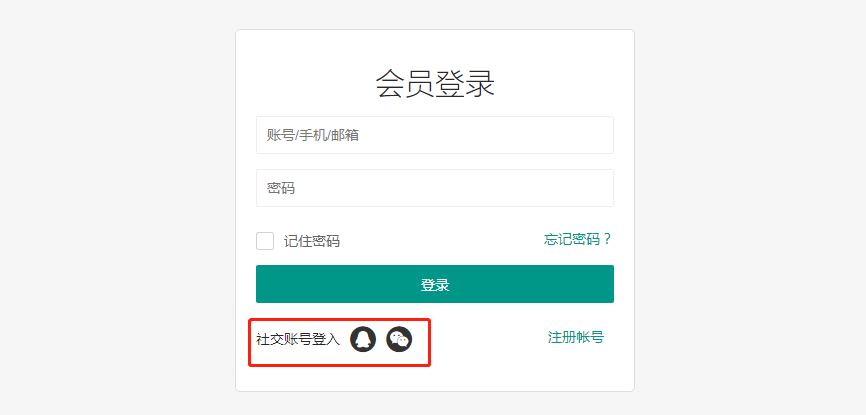Click the round dark QQ logo
The width and height of the screenshot is (866, 415).
pos(363,339)
